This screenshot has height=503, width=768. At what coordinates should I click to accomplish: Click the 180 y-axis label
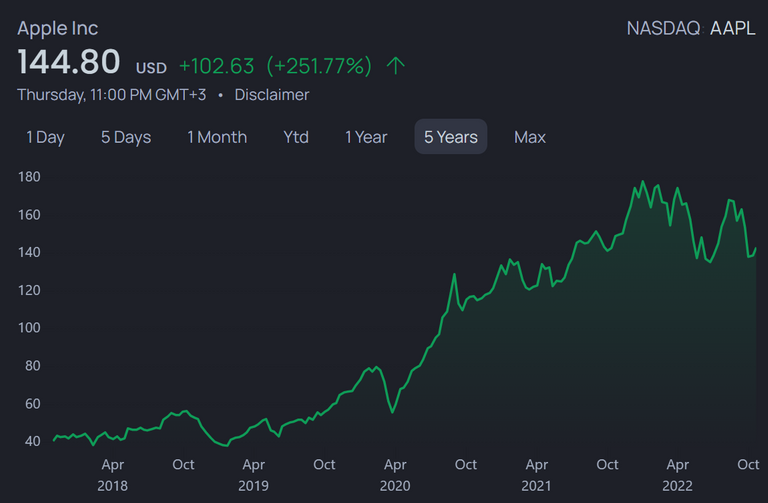29,177
